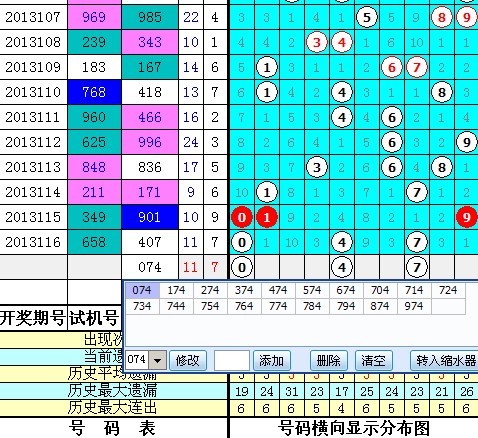The image size is (478, 438).
Task: Click the 添加 button
Action: click(x=271, y=360)
